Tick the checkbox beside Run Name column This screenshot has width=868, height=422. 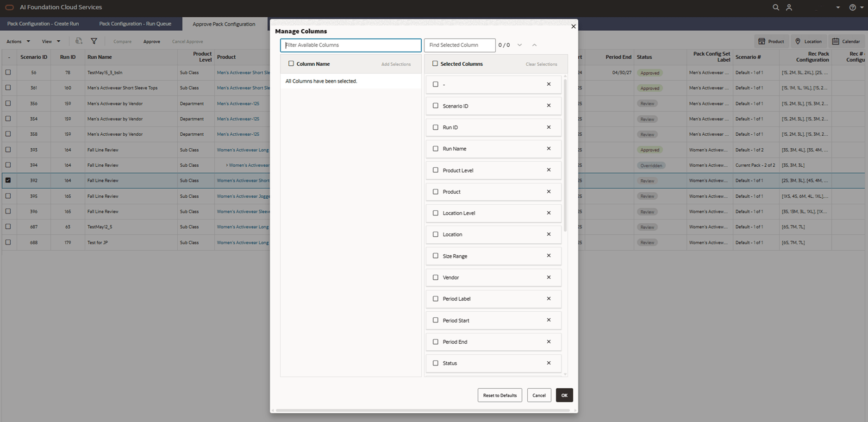coord(436,148)
